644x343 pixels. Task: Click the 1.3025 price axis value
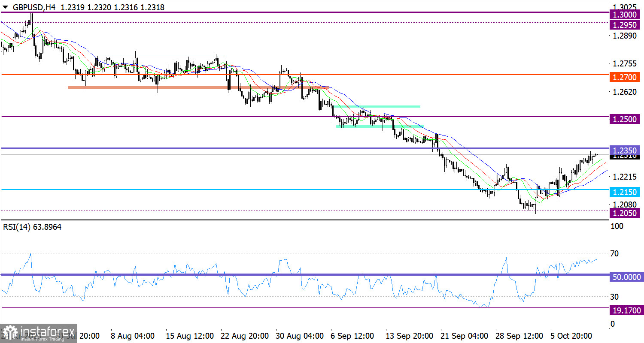tap(625, 7)
